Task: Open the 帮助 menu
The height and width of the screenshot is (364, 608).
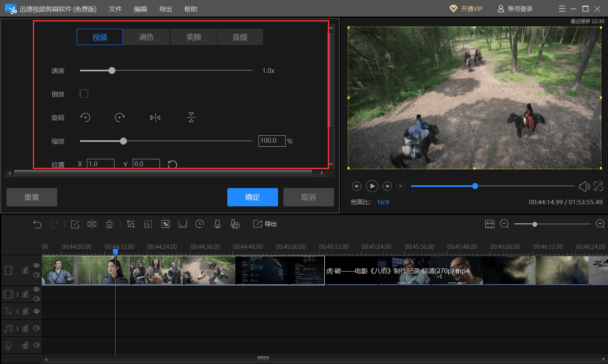Action: [x=191, y=9]
